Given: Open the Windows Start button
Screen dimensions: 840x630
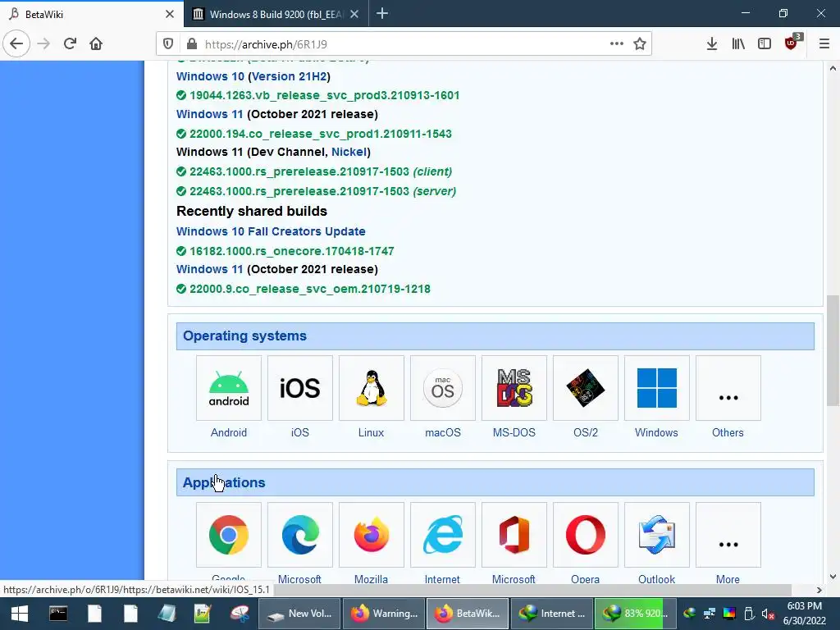Looking at the screenshot, I should [x=20, y=614].
